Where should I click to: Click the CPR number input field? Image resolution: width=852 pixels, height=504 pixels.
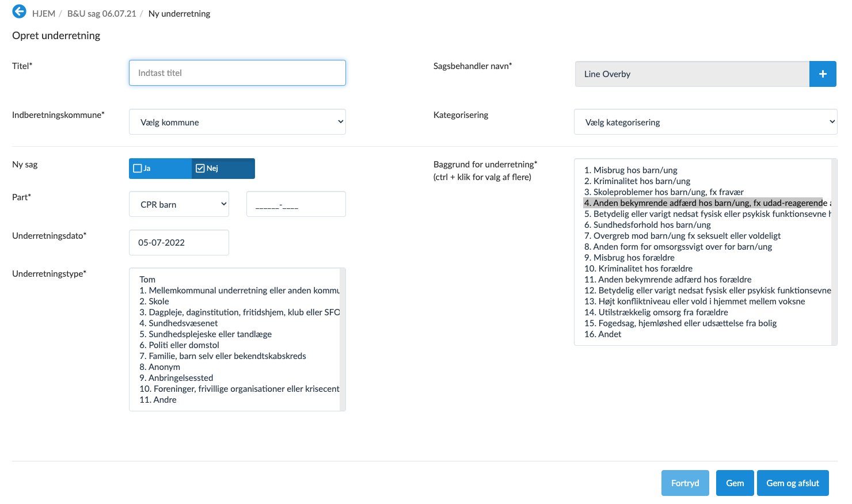[296, 204]
